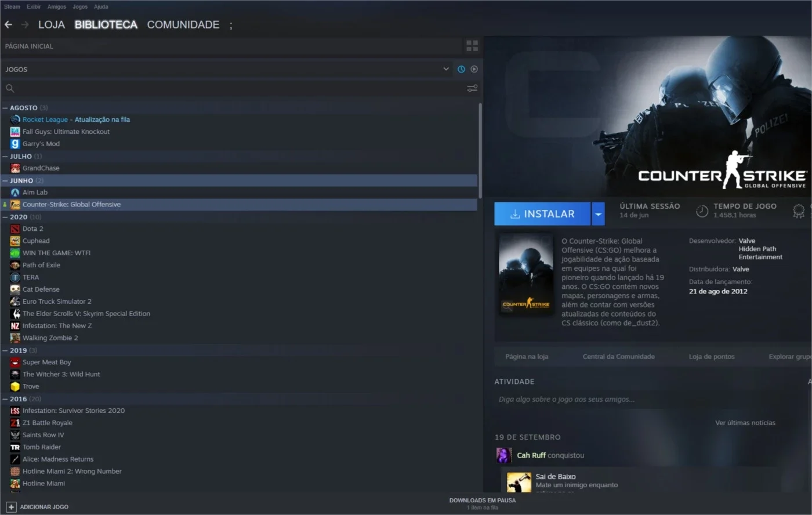This screenshot has width=812, height=515.
Task: Click the library list scrollbar
Action: (x=480, y=151)
